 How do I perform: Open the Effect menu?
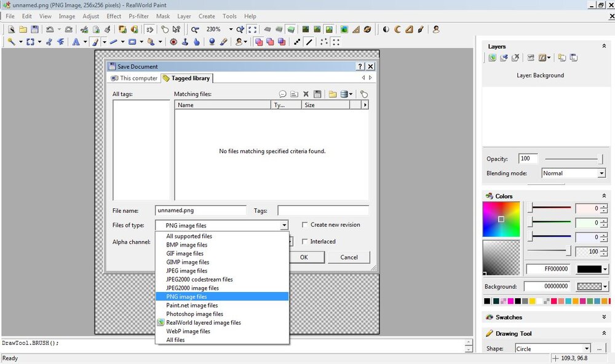[114, 16]
